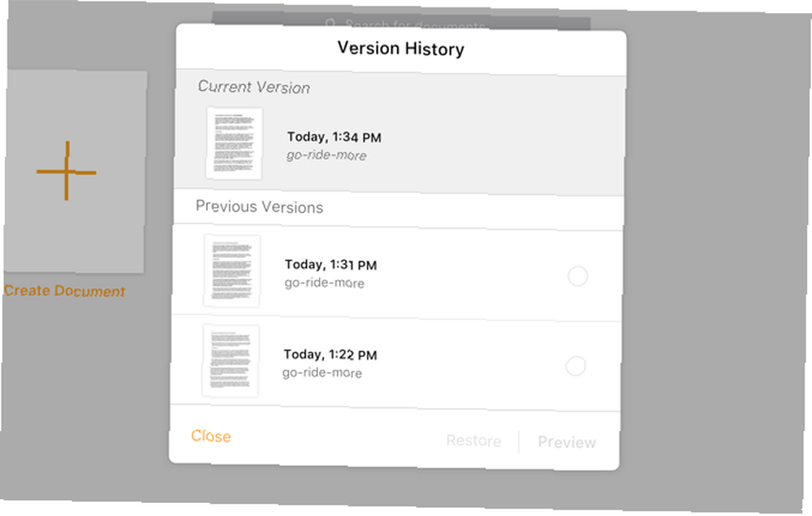Click go-ride-more name under 1:31 PM
The image size is (812, 516).
(x=324, y=282)
